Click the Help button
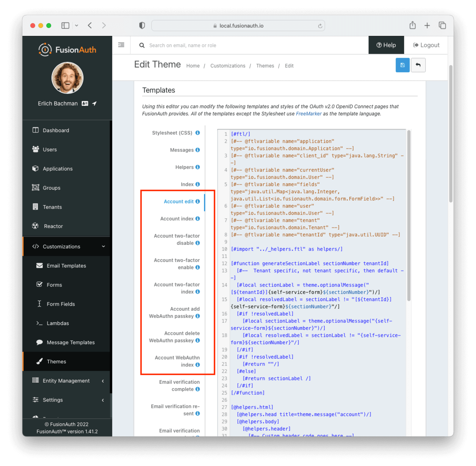The height and width of the screenshot is (466, 476). click(386, 45)
